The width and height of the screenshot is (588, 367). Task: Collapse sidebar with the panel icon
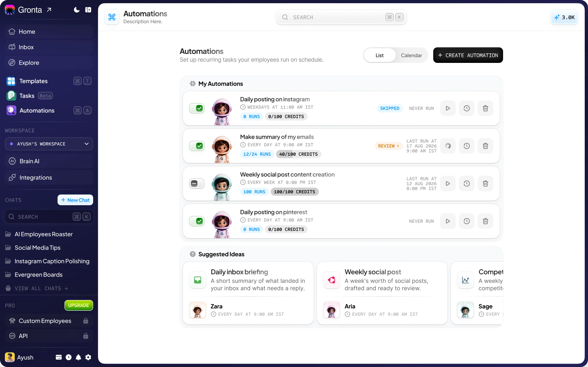click(x=88, y=10)
